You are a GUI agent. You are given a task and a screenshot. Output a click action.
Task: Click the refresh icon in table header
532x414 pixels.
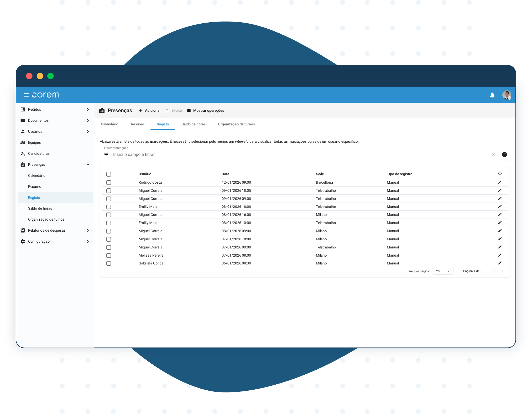[x=500, y=173]
